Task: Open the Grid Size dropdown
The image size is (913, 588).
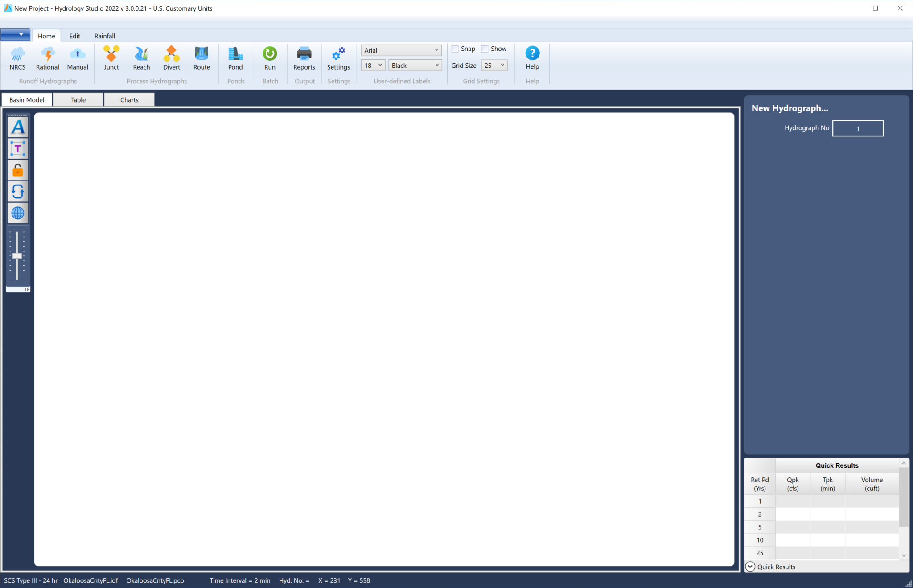Action: coord(502,66)
